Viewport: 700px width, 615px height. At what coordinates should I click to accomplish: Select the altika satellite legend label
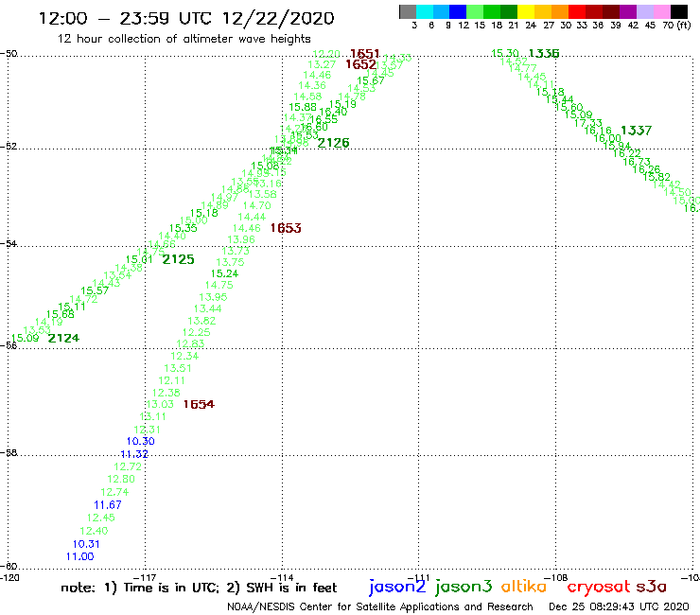[524, 586]
